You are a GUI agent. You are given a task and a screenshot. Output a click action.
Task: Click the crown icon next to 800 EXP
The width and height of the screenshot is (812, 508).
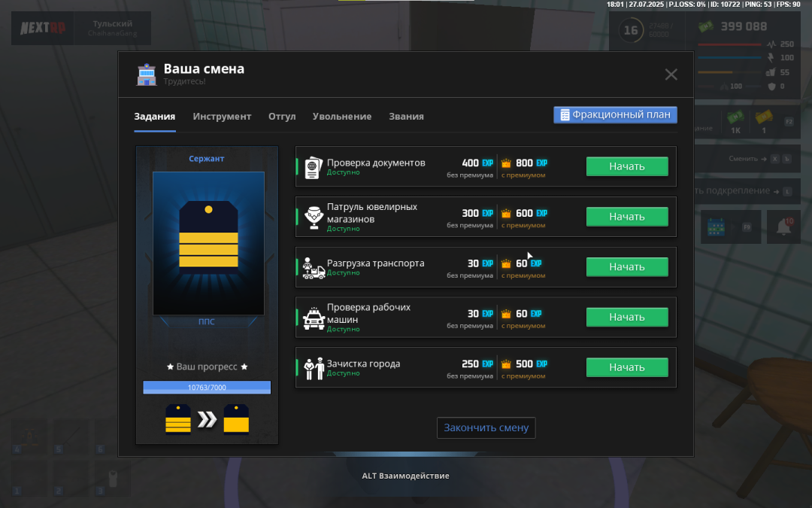(x=507, y=163)
